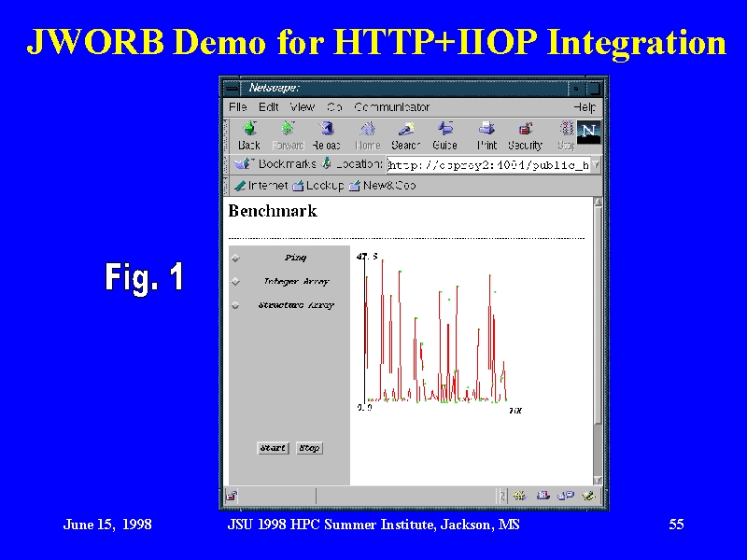
Task: Click the Forward navigation icon
Action: [288, 128]
